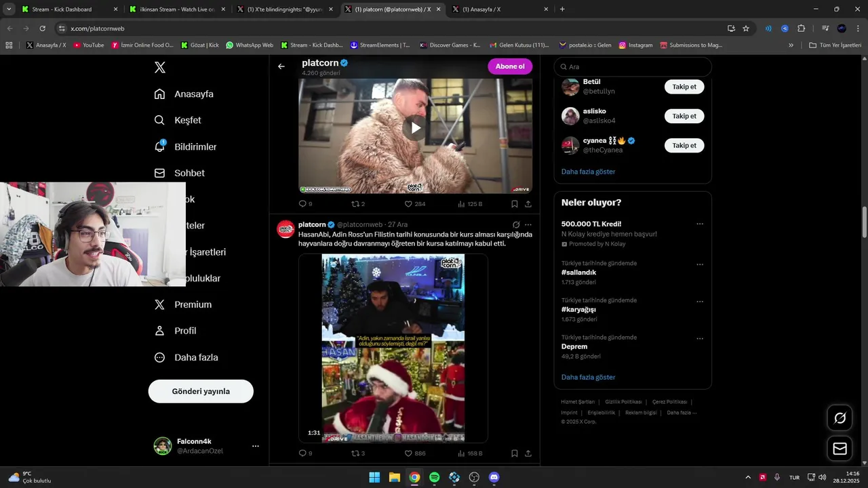
Task: Open Bildirimler notifications
Action: [x=185, y=146]
